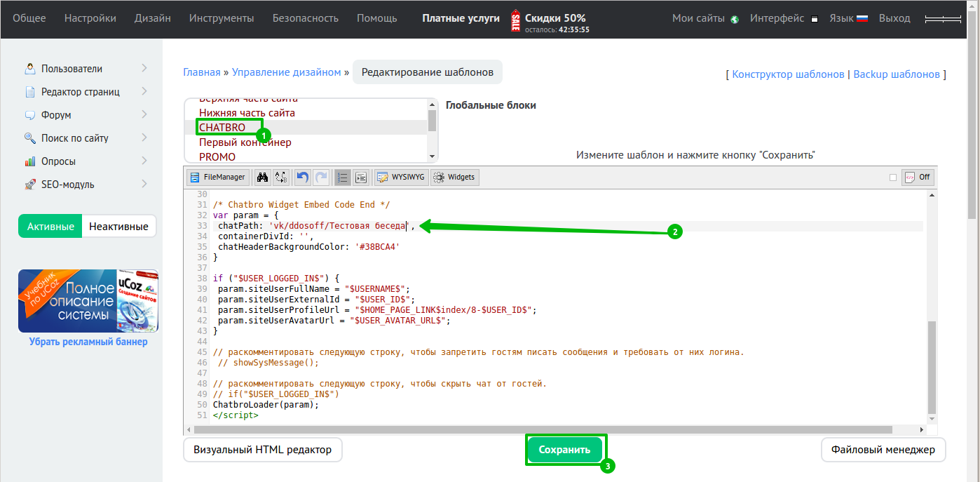Tick the checkbox beside the Off toggle

(x=893, y=178)
